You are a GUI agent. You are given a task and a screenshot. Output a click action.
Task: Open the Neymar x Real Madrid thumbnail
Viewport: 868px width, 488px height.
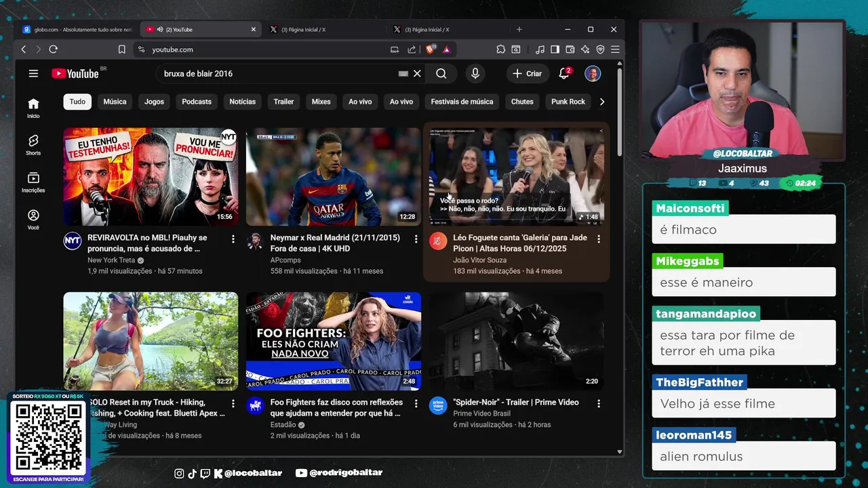click(x=333, y=176)
